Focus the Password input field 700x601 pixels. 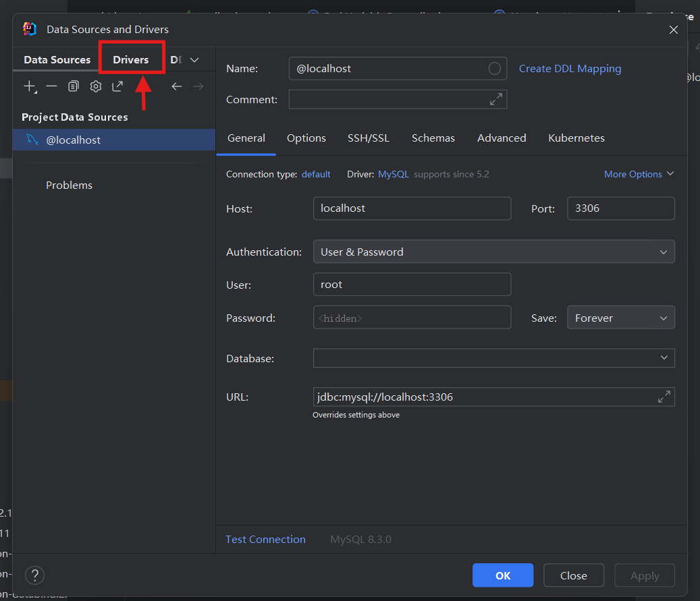coord(412,317)
